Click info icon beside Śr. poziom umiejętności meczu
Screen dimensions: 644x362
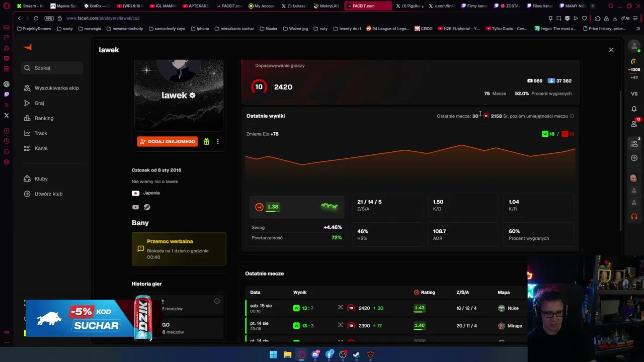(572, 116)
